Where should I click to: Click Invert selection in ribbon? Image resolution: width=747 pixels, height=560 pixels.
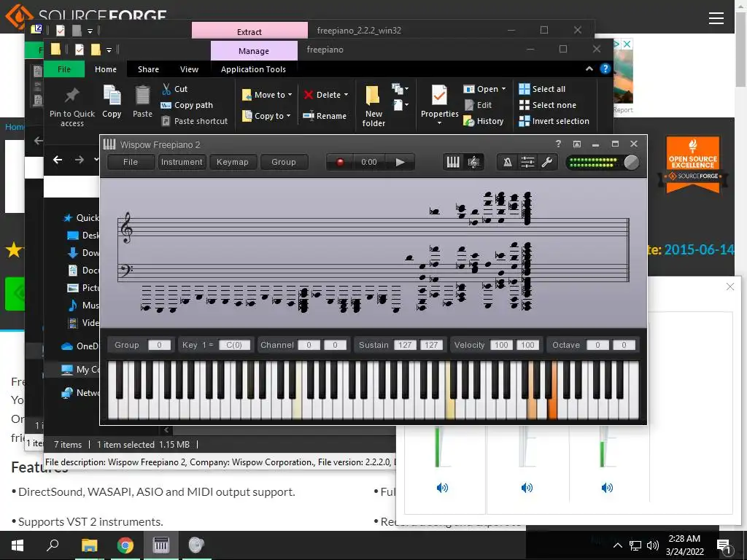click(554, 122)
